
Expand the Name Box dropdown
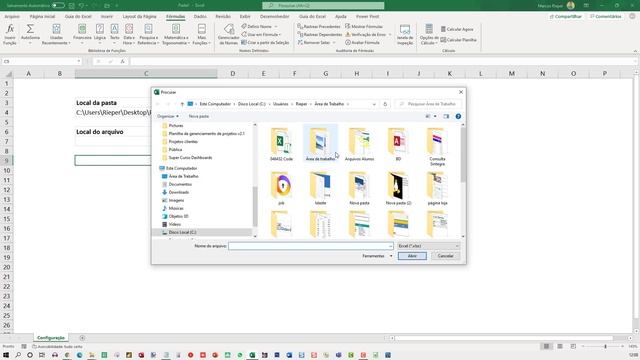point(79,61)
